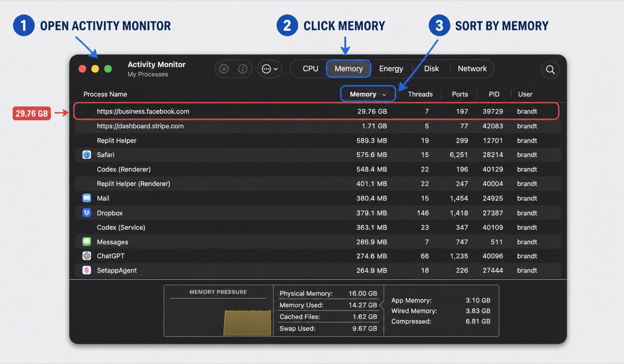Click the Memory Pressure graph
Image resolution: width=624 pixels, height=364 pixels.
[x=247, y=323]
